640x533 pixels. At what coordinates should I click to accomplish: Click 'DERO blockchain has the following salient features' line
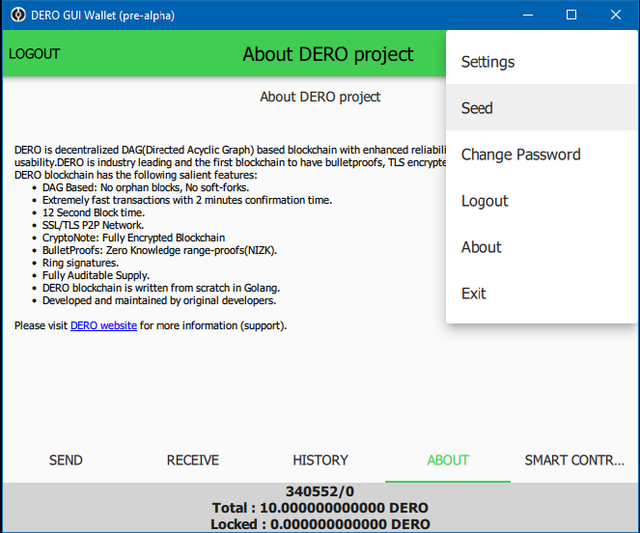click(136, 175)
